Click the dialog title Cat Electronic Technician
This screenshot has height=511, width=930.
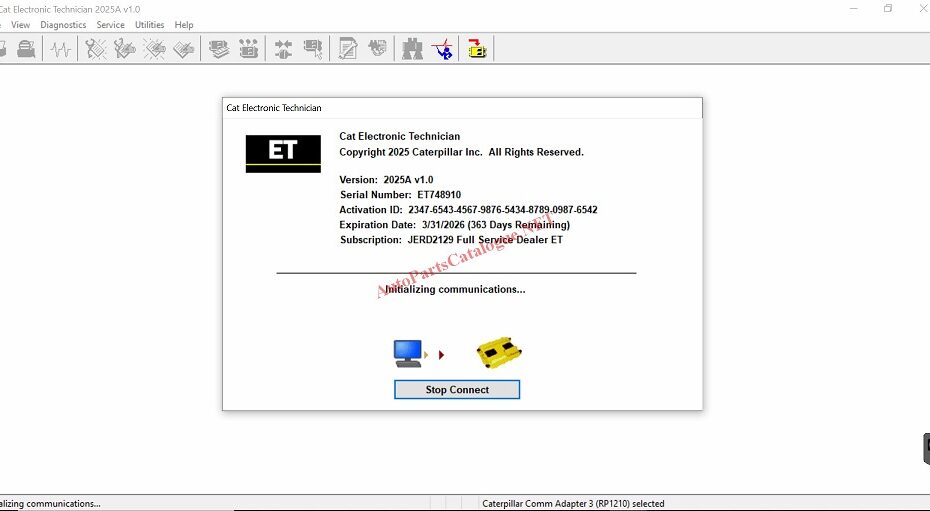click(274, 108)
